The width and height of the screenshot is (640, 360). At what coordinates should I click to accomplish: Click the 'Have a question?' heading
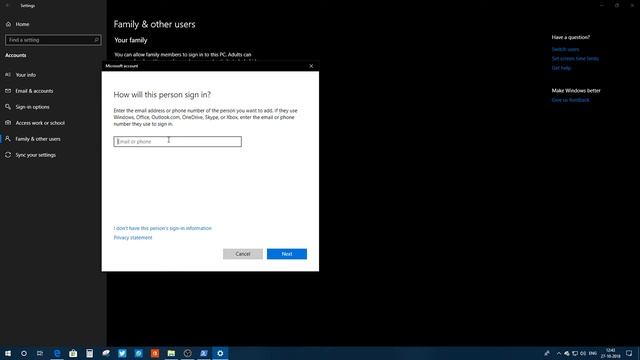point(571,37)
